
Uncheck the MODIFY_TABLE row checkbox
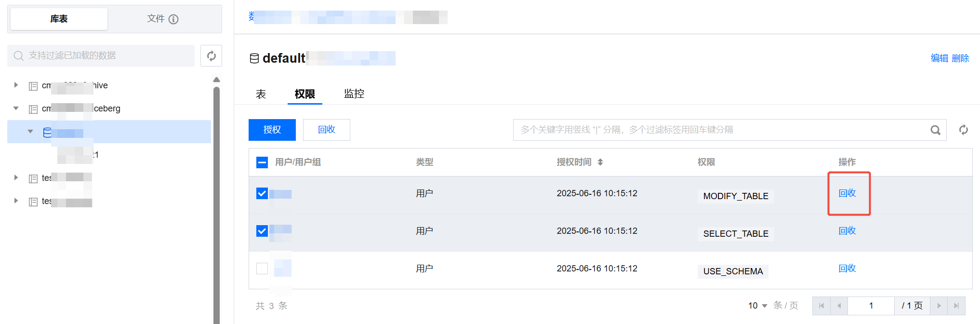tap(262, 193)
